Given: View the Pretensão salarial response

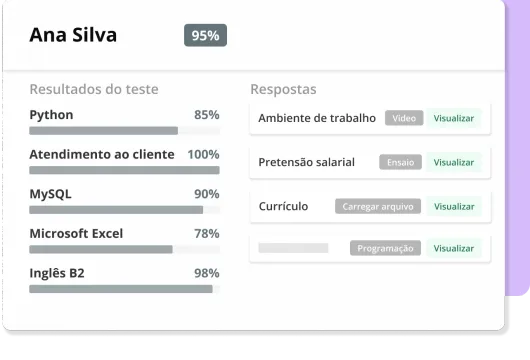Looking at the screenshot, I should 454,162.
